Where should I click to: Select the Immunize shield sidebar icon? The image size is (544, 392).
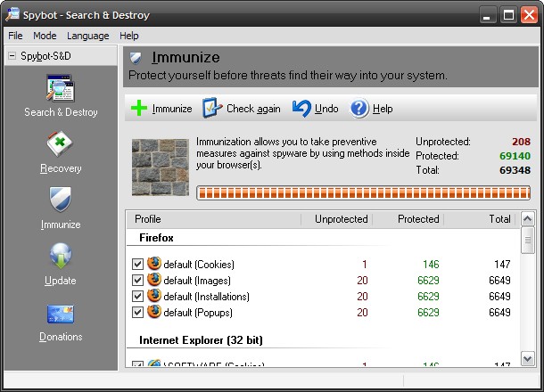tap(61, 200)
